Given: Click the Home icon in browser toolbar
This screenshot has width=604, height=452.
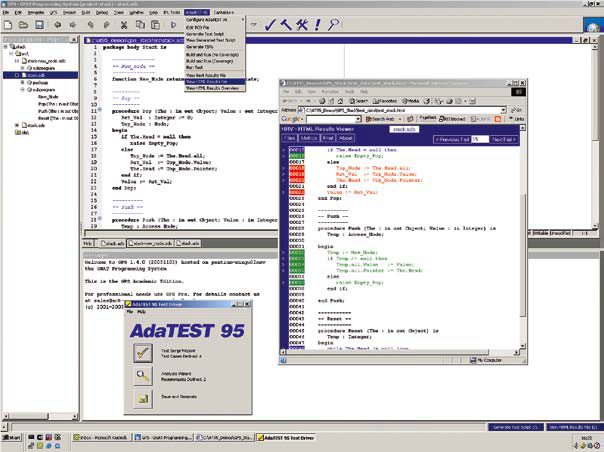Looking at the screenshot, I should coord(340,101).
